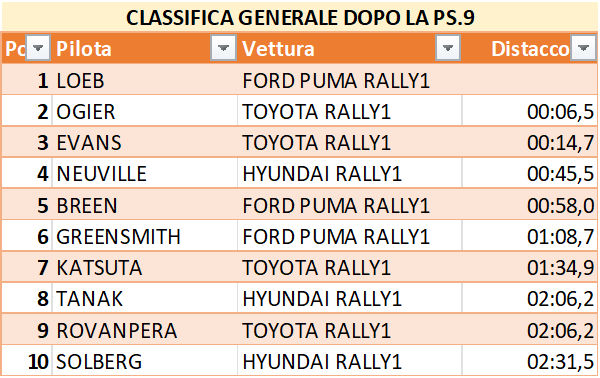Open the Pos column filter dropdown
The width and height of the screenshot is (600, 378).
tap(38, 48)
